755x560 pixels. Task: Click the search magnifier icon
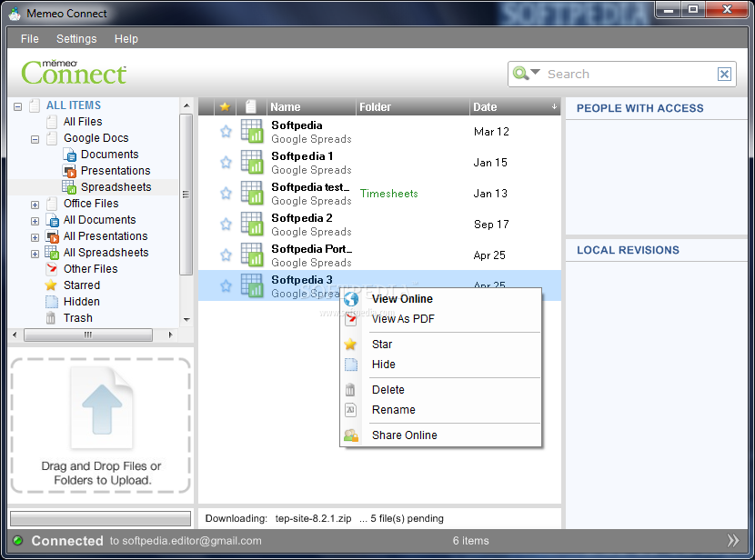tap(520, 73)
